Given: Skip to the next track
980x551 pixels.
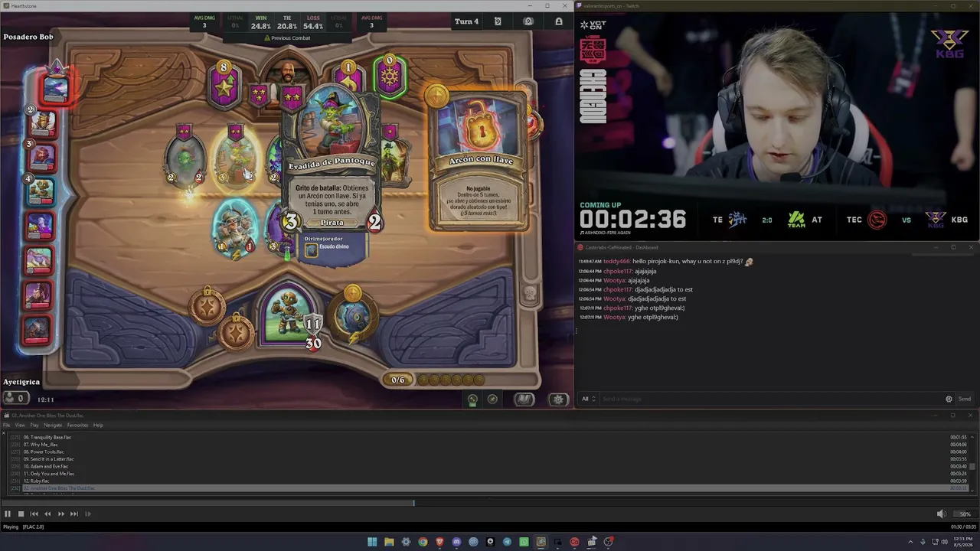Looking at the screenshot, I should pyautogui.click(x=74, y=514).
